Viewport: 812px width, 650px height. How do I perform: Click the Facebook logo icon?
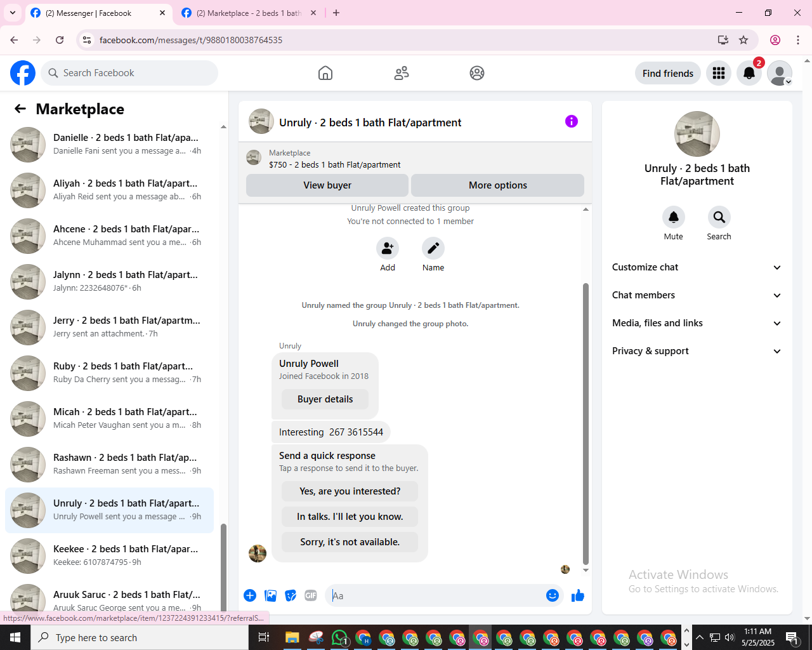tap(23, 73)
